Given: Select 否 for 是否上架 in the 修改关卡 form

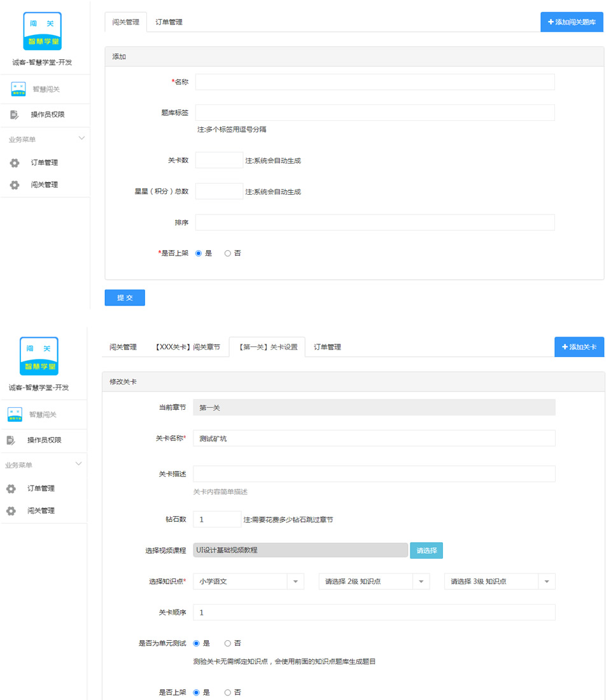Looking at the screenshot, I should click(228, 692).
